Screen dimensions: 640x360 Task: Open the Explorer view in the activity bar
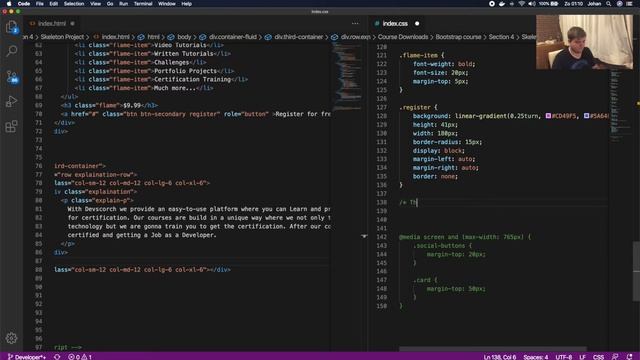tap(11, 27)
